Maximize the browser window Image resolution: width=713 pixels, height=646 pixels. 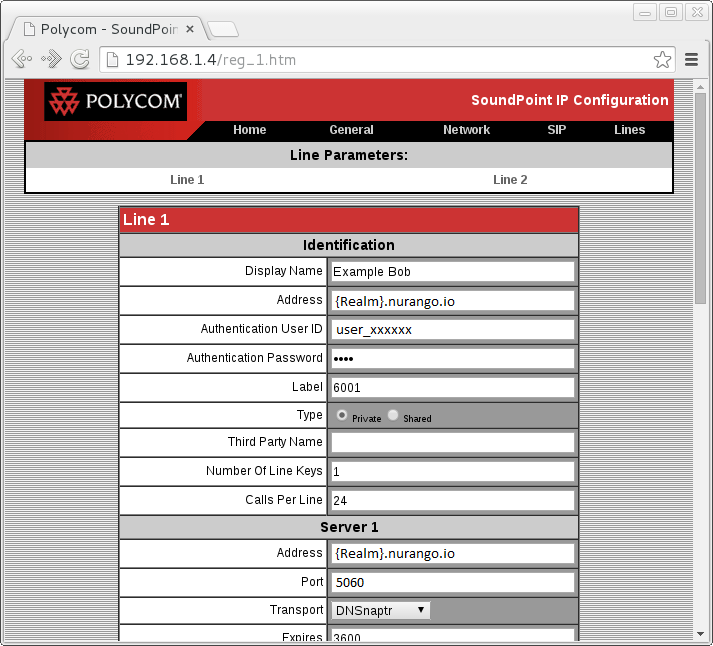pyautogui.click(x=671, y=12)
